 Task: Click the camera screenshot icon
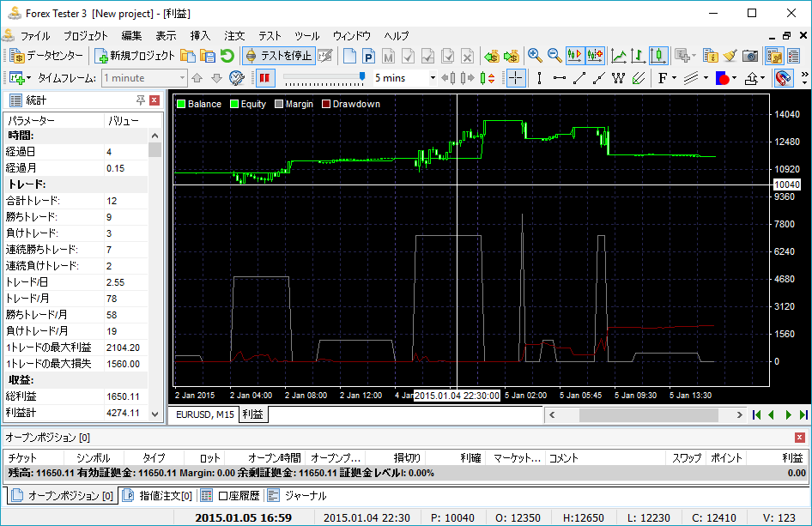[x=750, y=56]
